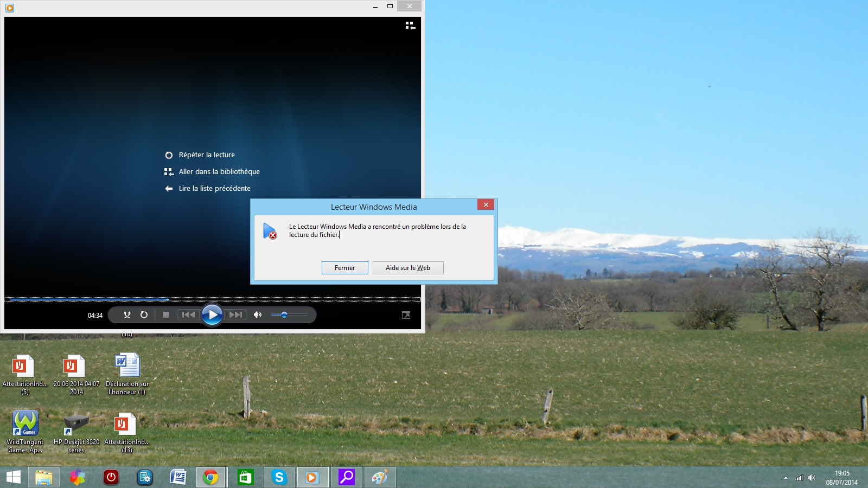This screenshot has height=488, width=868.
Task: Select Déclaration sur l'honneur (1) document
Action: 127,375
